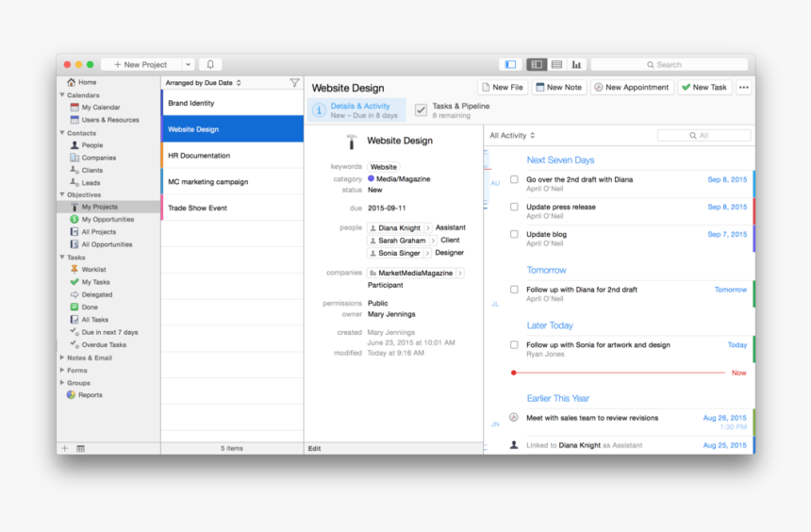Switch to the Details & Activity tab
This screenshot has height=532, width=811.
coord(356,110)
